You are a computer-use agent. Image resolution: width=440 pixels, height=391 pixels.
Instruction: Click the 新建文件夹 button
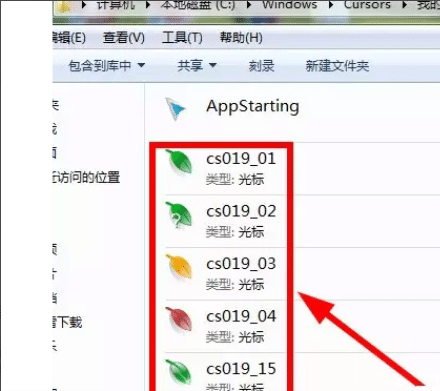(337, 66)
